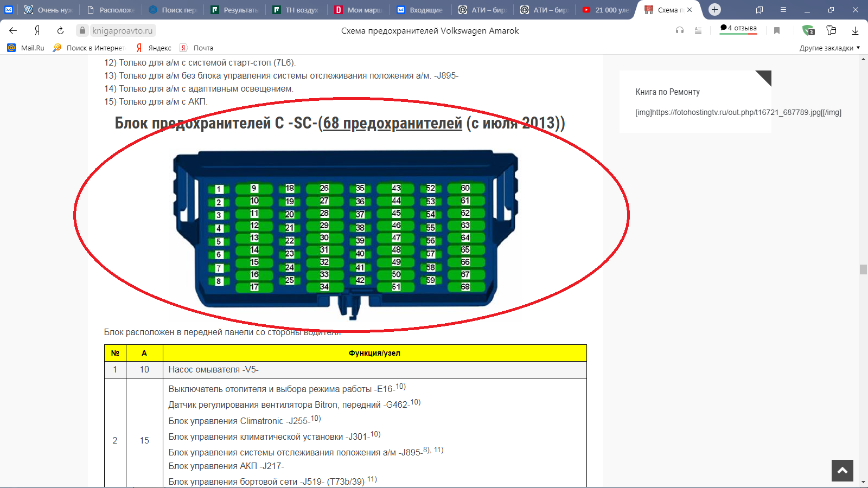Open the Protect shield icon
The height and width of the screenshot is (488, 868).
pyautogui.click(x=808, y=31)
